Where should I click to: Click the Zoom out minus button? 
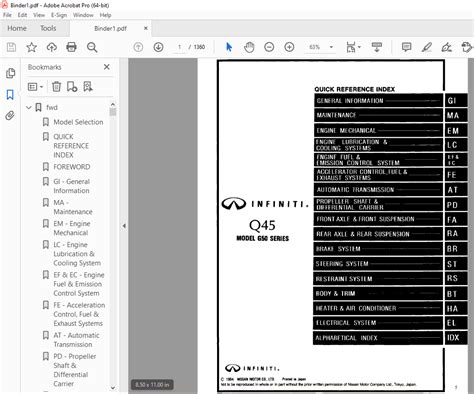pos(269,47)
